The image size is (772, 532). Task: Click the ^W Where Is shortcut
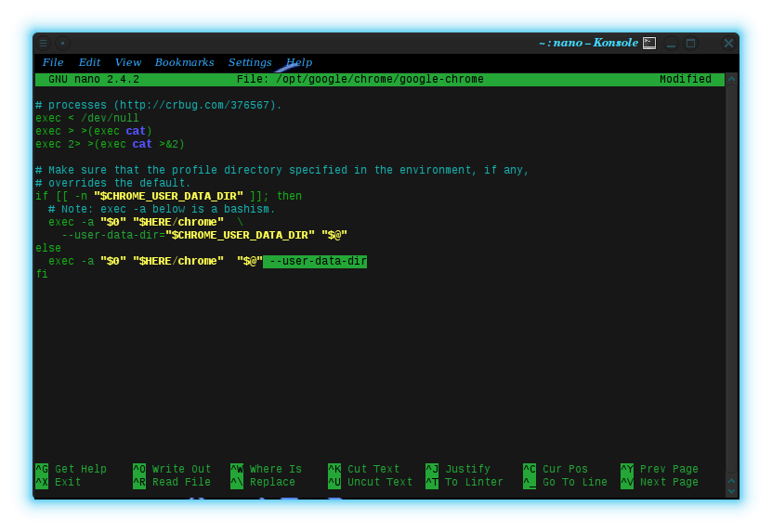[x=266, y=469]
